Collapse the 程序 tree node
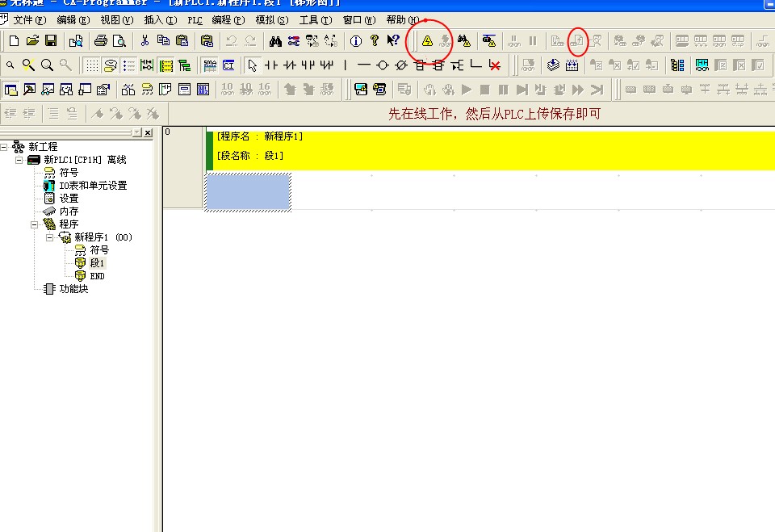The image size is (775, 532). pos(35,224)
